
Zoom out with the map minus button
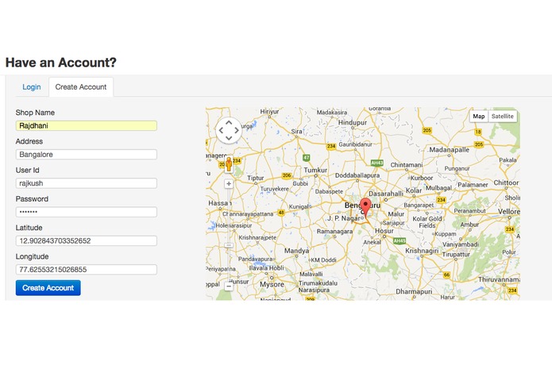pos(229,286)
